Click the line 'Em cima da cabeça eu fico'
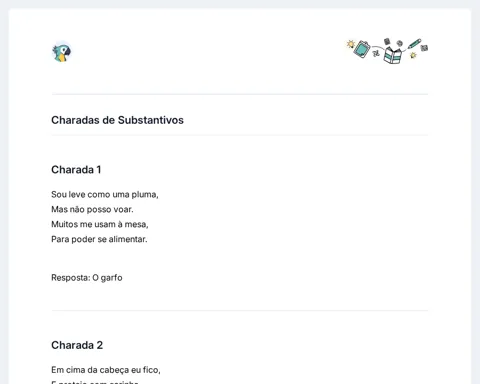Viewport: 480px width, 384px height. [106, 370]
